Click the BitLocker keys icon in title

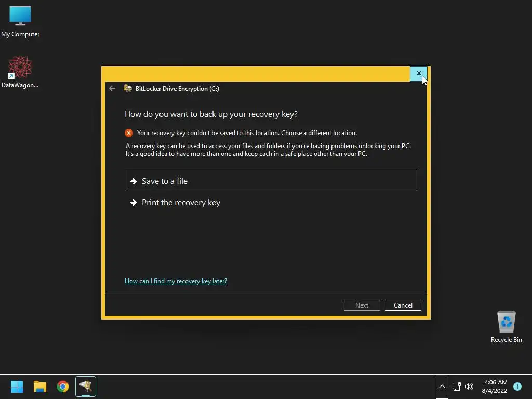[x=128, y=88]
